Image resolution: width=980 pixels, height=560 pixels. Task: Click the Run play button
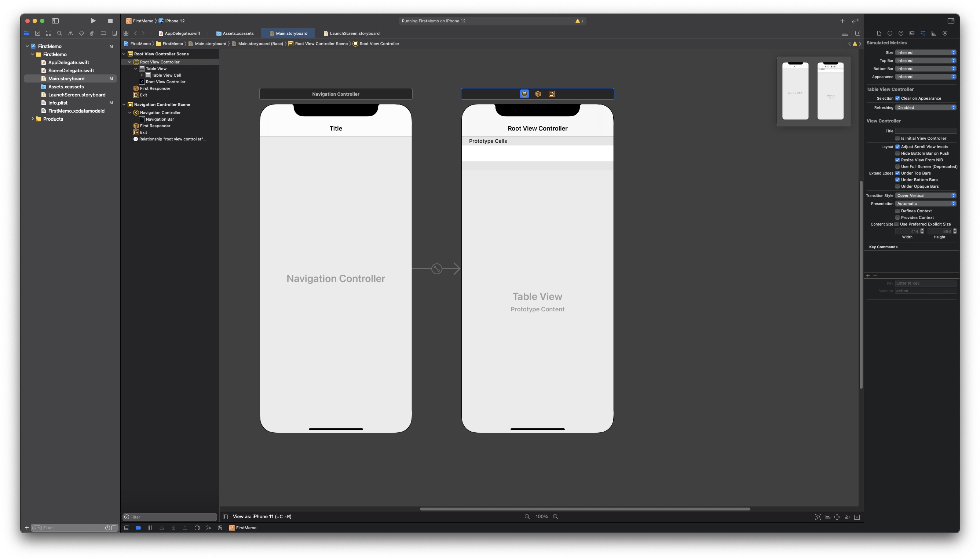click(x=93, y=21)
